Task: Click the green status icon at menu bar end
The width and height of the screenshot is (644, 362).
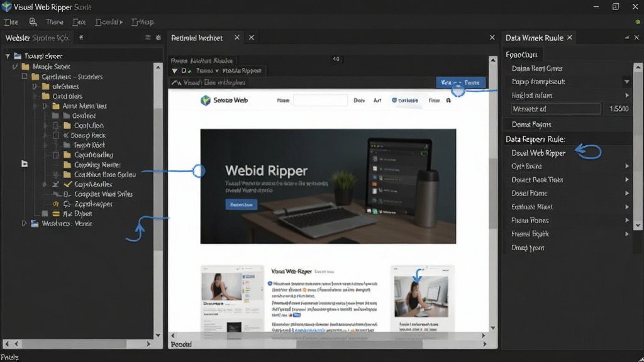Action: pos(638,21)
